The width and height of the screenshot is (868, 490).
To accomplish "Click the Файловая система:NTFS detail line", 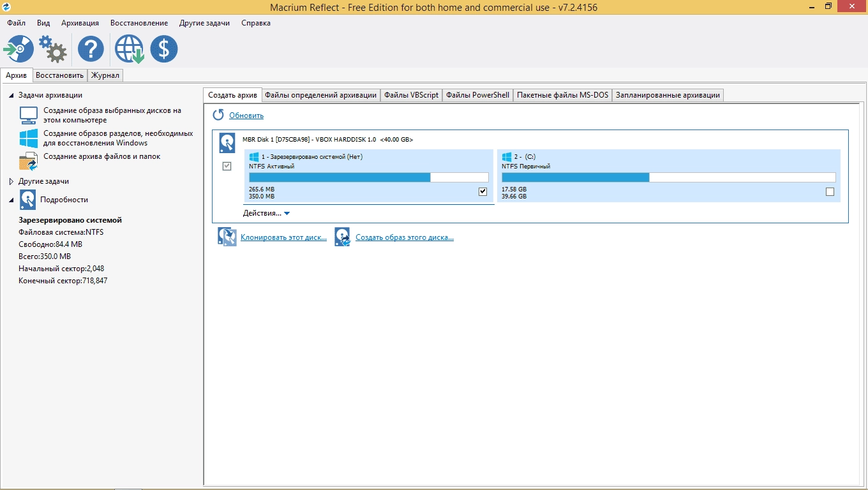I will pos(61,232).
